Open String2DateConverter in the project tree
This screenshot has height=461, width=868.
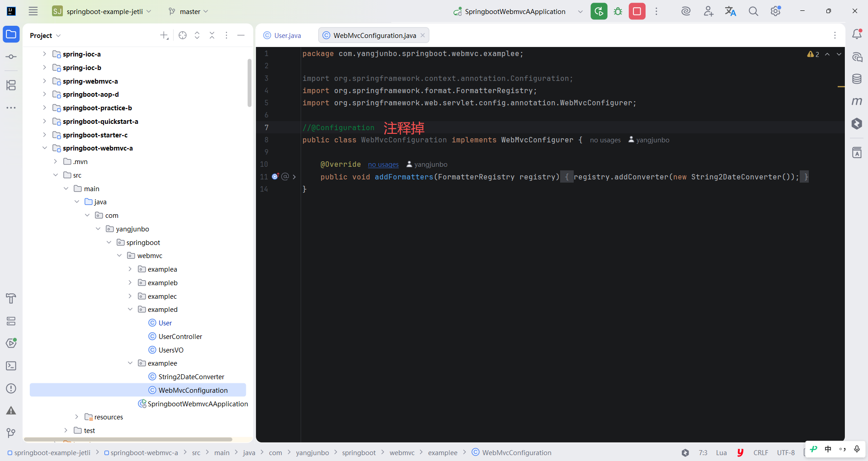coord(191,376)
